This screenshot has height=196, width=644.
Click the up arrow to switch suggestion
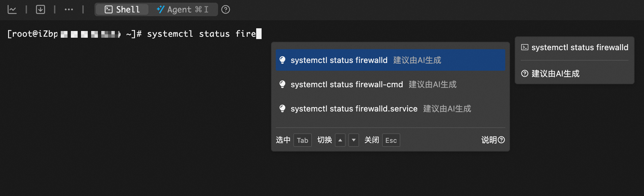[340, 140]
